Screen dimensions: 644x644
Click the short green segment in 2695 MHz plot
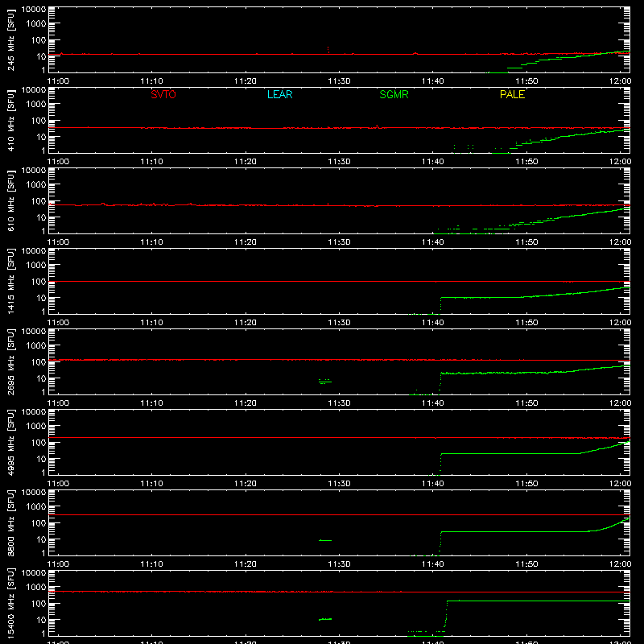pyautogui.click(x=325, y=382)
